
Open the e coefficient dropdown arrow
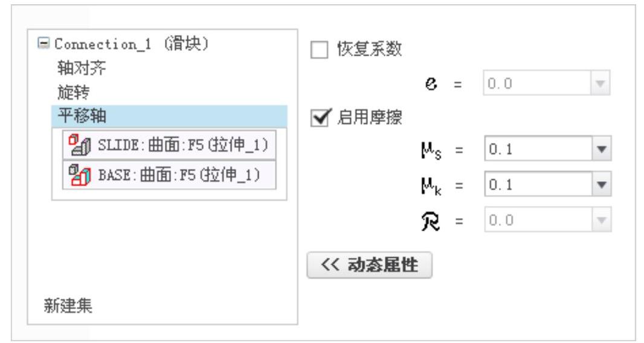[x=600, y=83]
